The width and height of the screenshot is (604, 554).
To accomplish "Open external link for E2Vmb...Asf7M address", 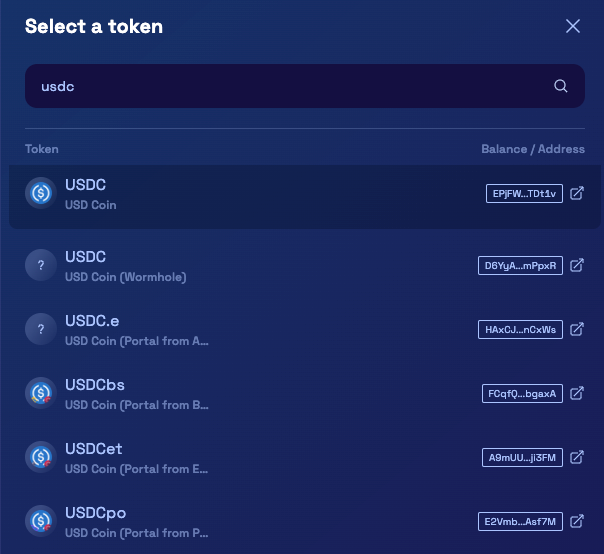I will (577, 521).
